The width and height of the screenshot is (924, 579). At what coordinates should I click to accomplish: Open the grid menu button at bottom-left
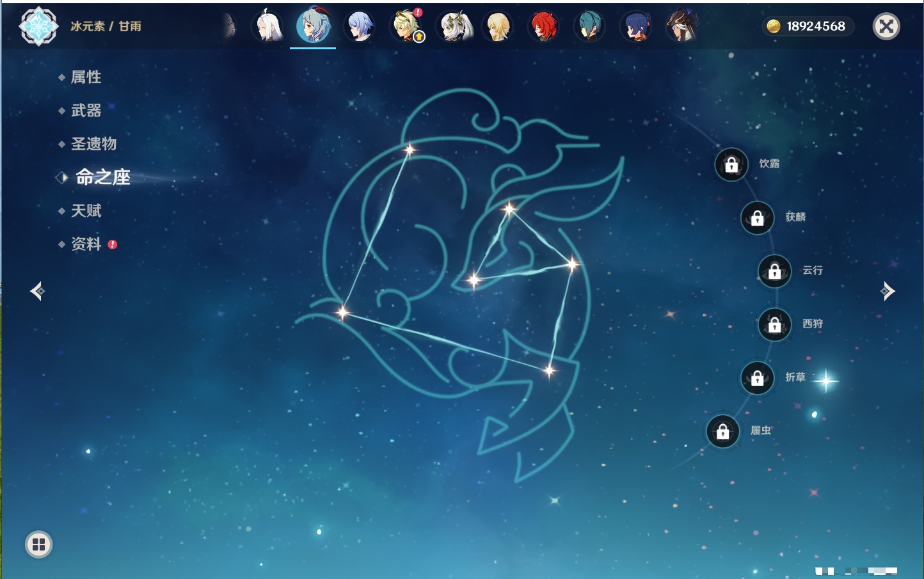click(x=38, y=544)
